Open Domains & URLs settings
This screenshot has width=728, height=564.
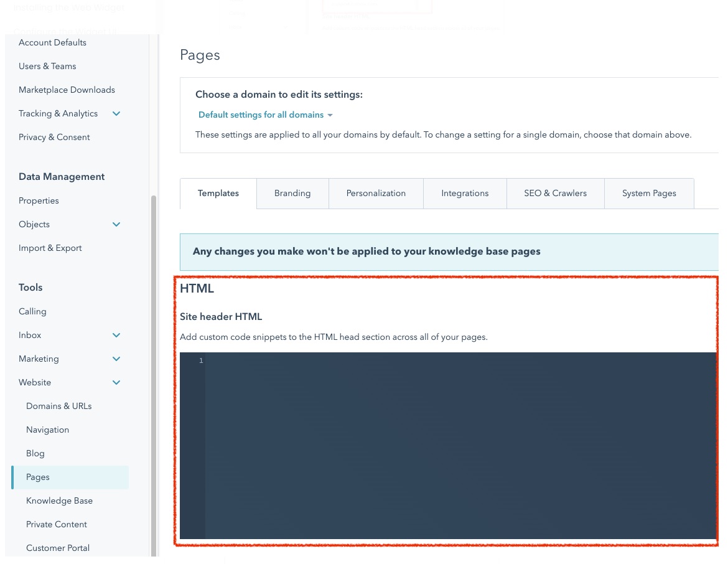(58, 406)
